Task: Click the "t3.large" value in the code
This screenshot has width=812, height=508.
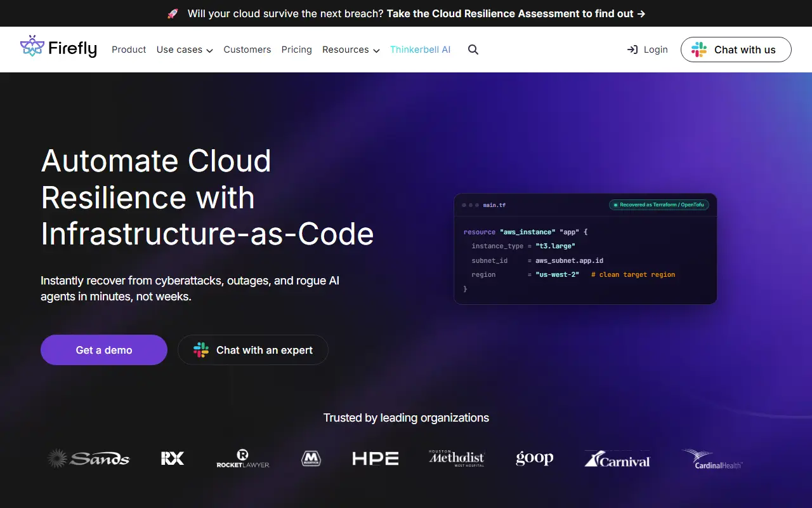Action: [555, 246]
